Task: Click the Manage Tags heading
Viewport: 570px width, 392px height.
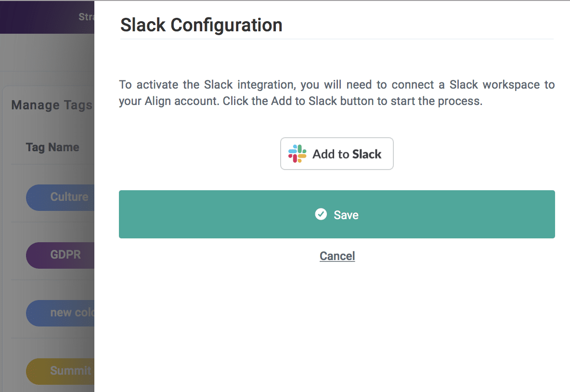Action: coord(52,105)
